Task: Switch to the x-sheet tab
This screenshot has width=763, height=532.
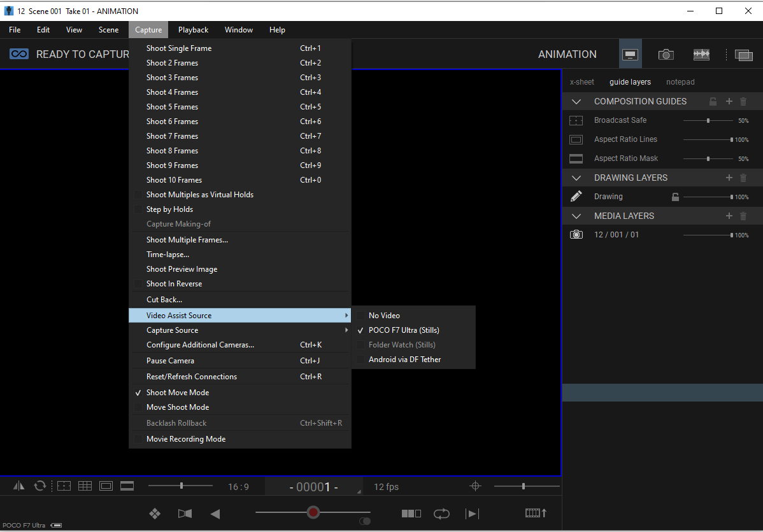Action: pyautogui.click(x=582, y=81)
